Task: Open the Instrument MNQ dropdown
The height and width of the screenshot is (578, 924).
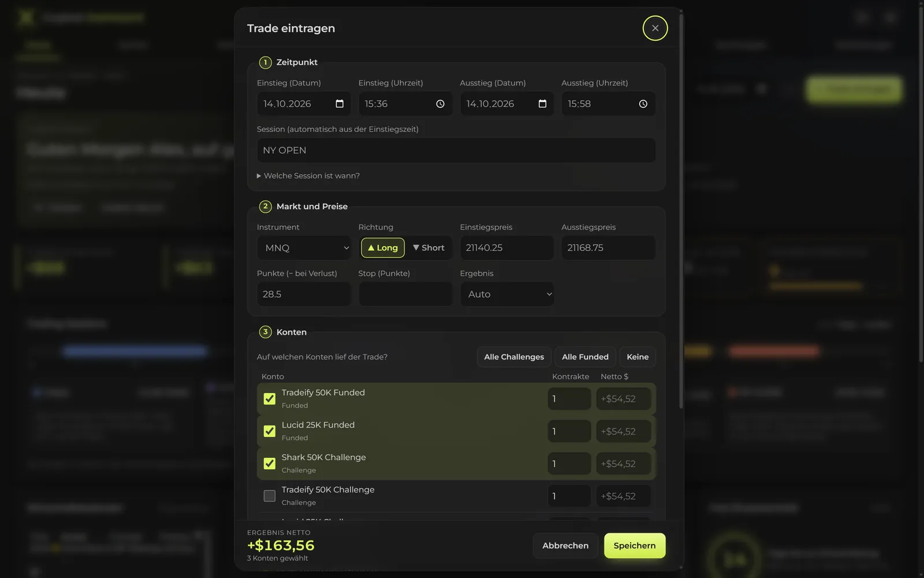Action: click(x=304, y=248)
